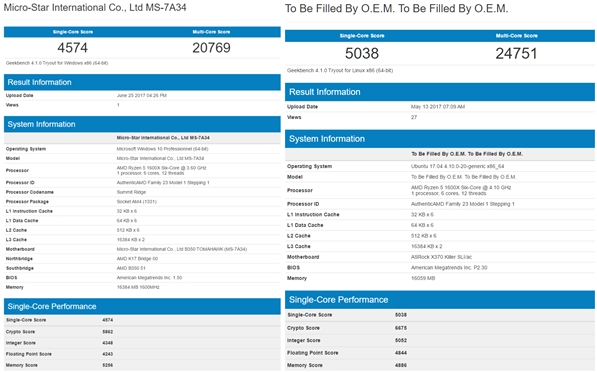The width and height of the screenshot is (597, 373).
Task: Click 'AMD Ryzen 5 1600X Six-Core @ 3.60 GHz'
Action: click(x=161, y=168)
